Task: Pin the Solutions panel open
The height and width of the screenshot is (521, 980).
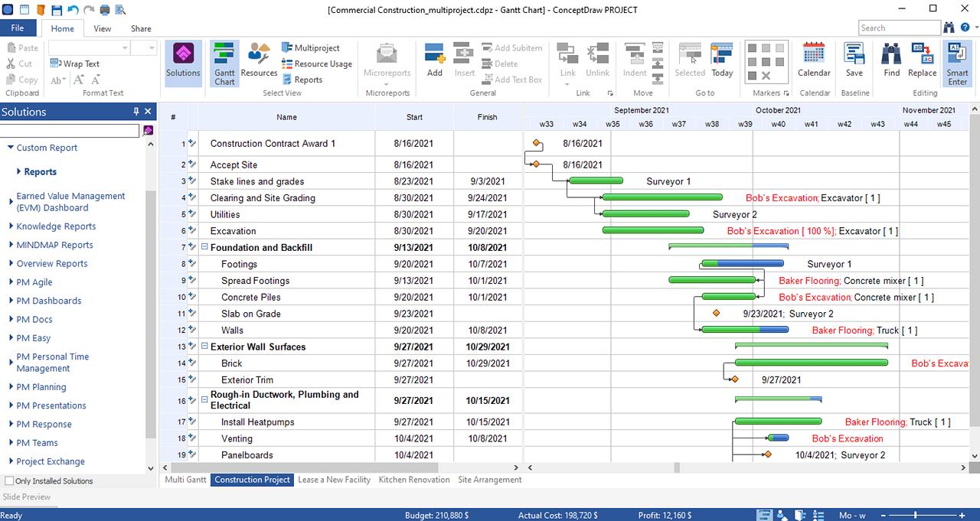Action: (x=137, y=111)
